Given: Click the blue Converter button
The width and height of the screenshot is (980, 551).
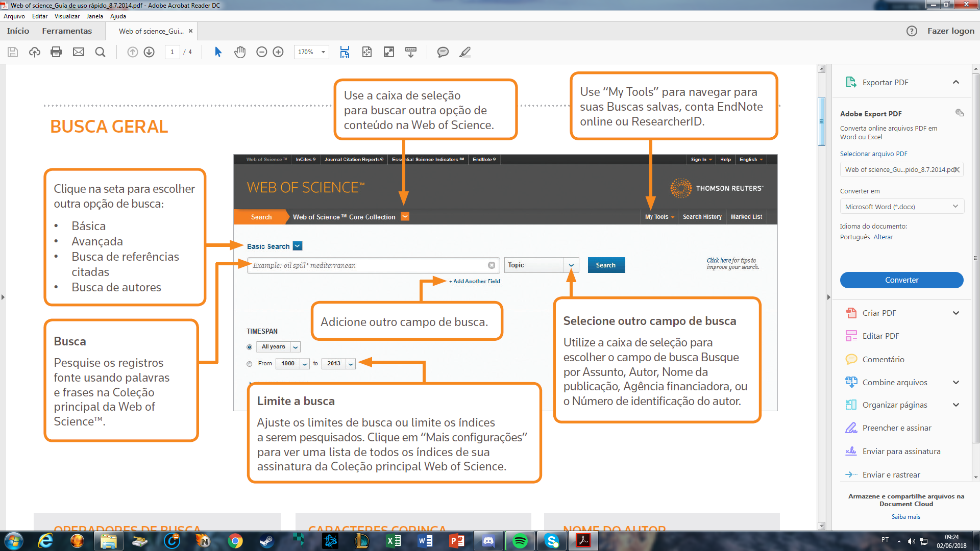Looking at the screenshot, I should coord(901,280).
